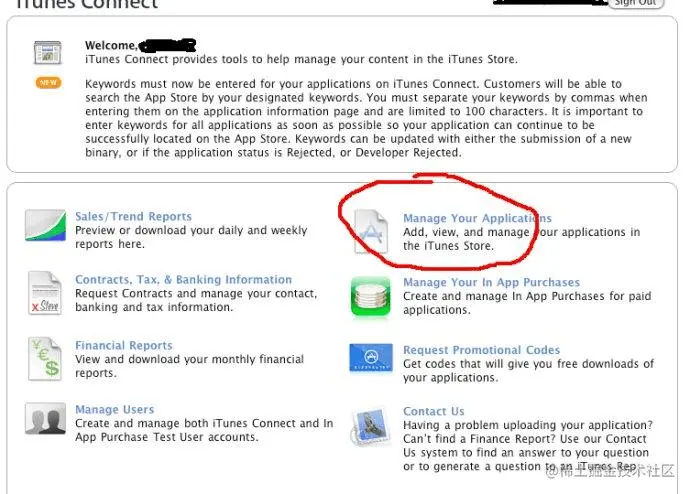690x494 pixels.
Task: Open Contracts, Tax, & Banking Information link
Action: [x=184, y=279]
